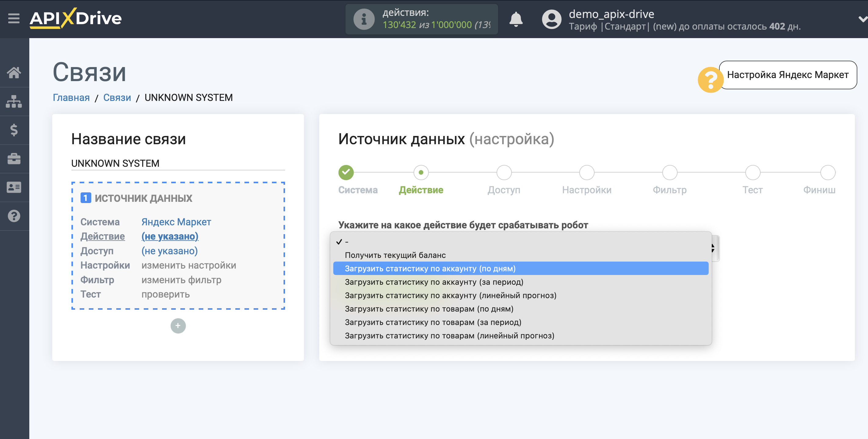The image size is (868, 439).
Task: Select the Финиш step circle
Action: click(828, 172)
